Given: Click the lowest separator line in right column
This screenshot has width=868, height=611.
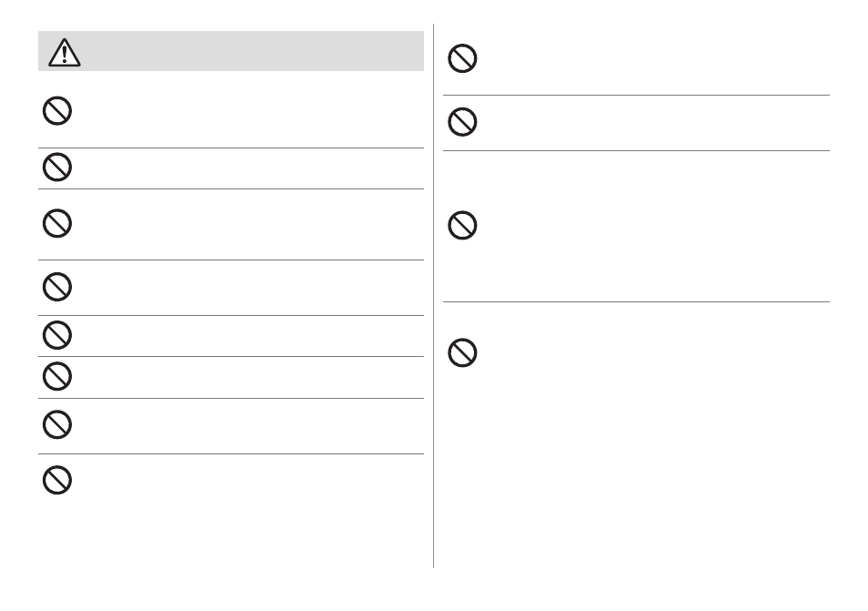Looking at the screenshot, I should [636, 302].
